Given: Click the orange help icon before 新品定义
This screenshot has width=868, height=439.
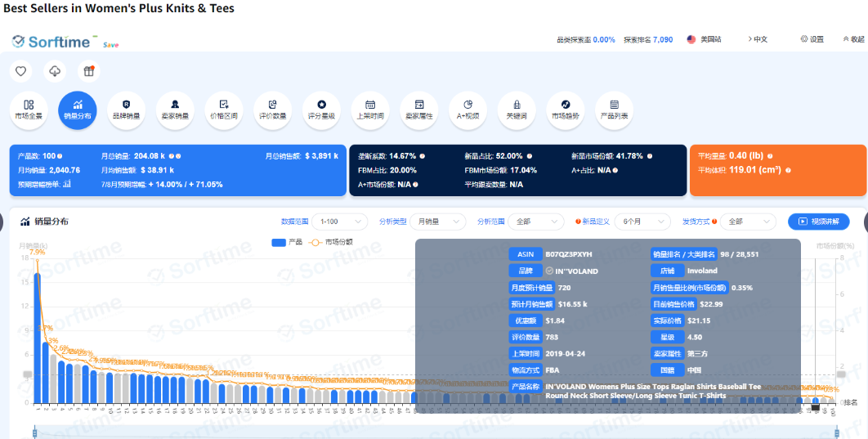Looking at the screenshot, I should click(578, 222).
